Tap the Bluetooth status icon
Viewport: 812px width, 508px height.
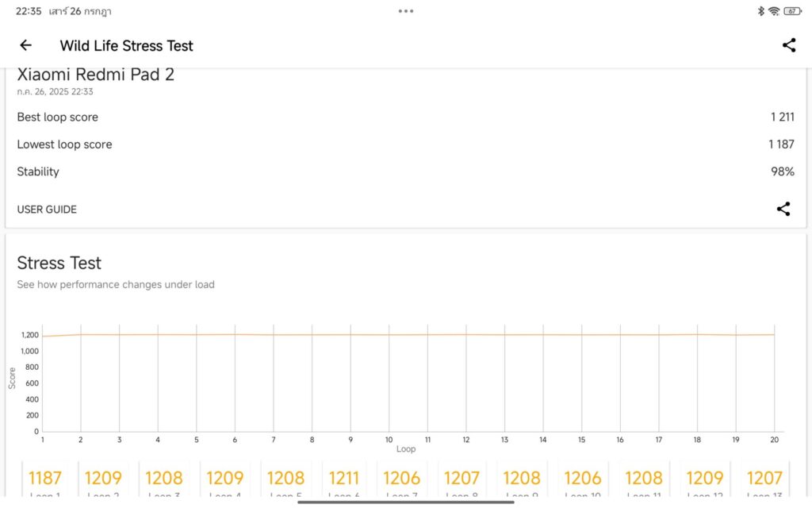click(760, 11)
